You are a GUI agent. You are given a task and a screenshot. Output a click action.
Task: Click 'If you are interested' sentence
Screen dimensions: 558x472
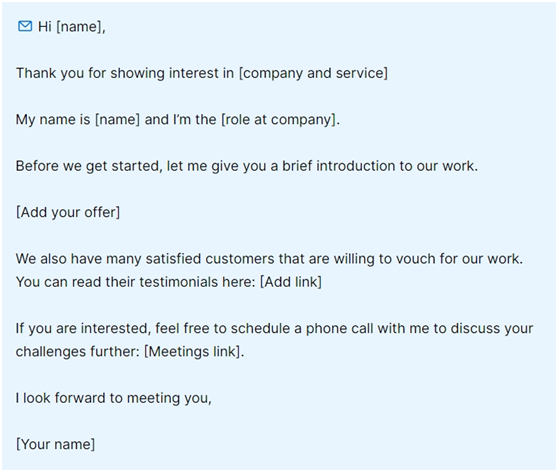tap(274, 328)
